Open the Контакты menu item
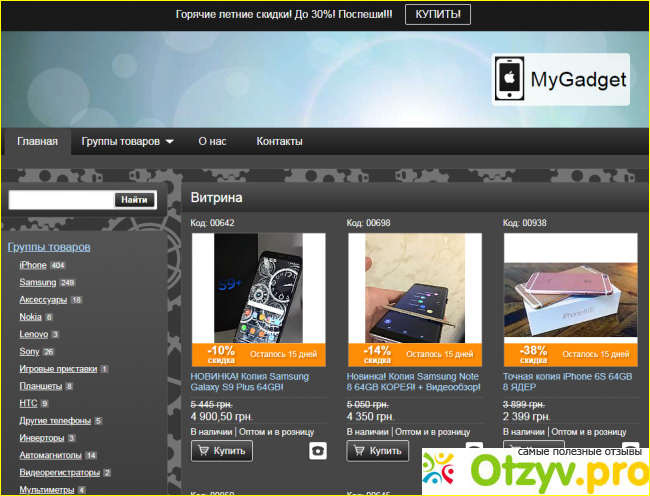The height and width of the screenshot is (496, 650). (x=279, y=142)
